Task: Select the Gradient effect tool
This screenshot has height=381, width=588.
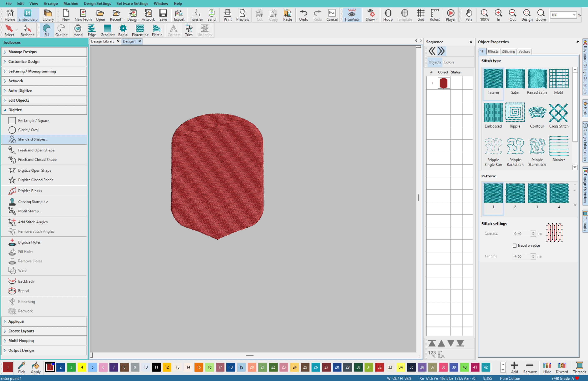Action: tap(107, 30)
